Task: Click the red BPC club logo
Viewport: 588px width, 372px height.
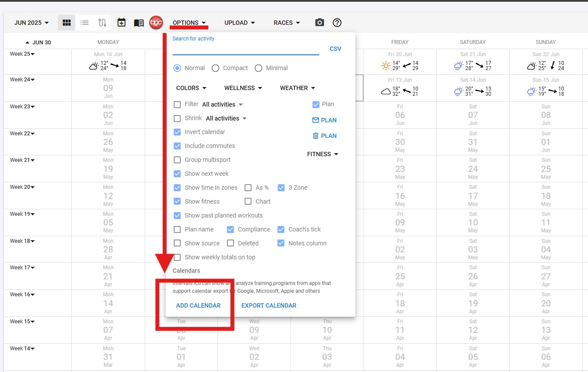Action: click(x=157, y=22)
